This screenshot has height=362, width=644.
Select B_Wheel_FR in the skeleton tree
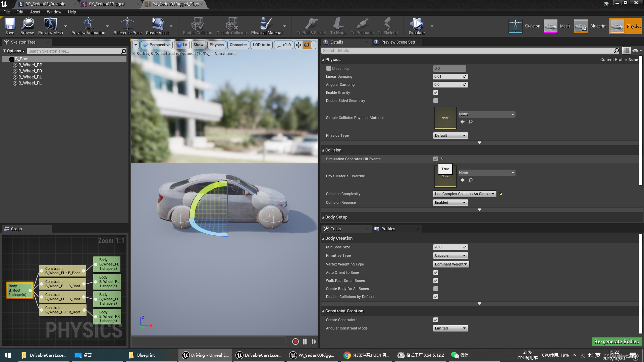(x=30, y=71)
